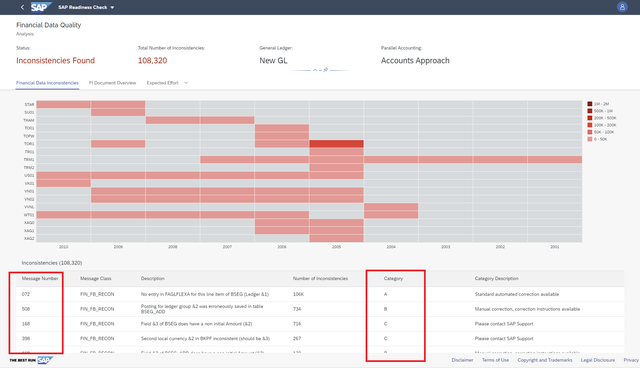Viewport: 640px width, 368px height.
Task: Select the 100K - 200K legend swatch
Action: tap(590, 125)
